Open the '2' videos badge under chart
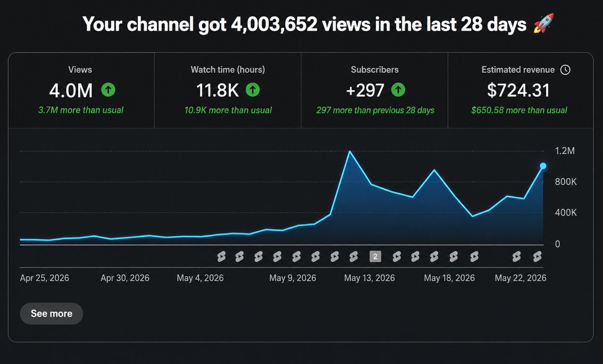This screenshot has width=603, height=364. pyautogui.click(x=375, y=257)
